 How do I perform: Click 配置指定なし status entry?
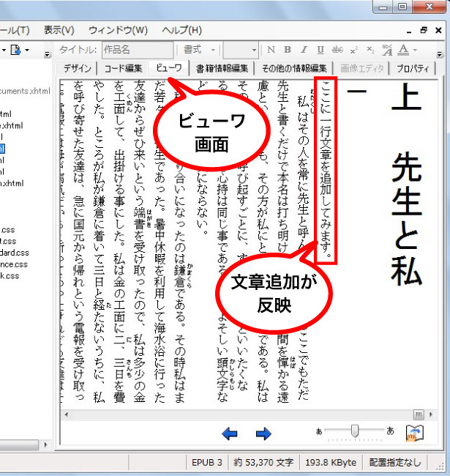click(395, 462)
